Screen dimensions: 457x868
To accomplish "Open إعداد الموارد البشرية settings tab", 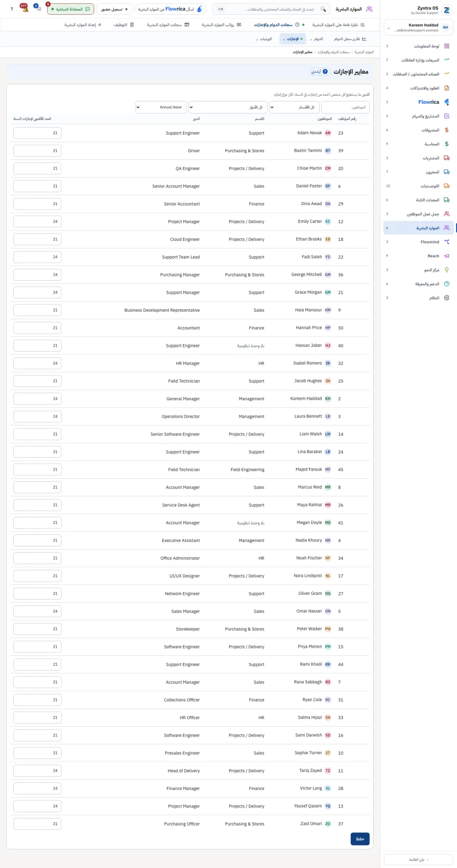I will click(83, 25).
